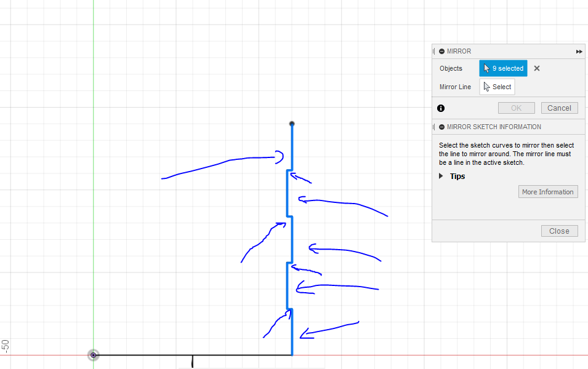Show info via the black info icon
The width and height of the screenshot is (588, 369).
click(441, 108)
